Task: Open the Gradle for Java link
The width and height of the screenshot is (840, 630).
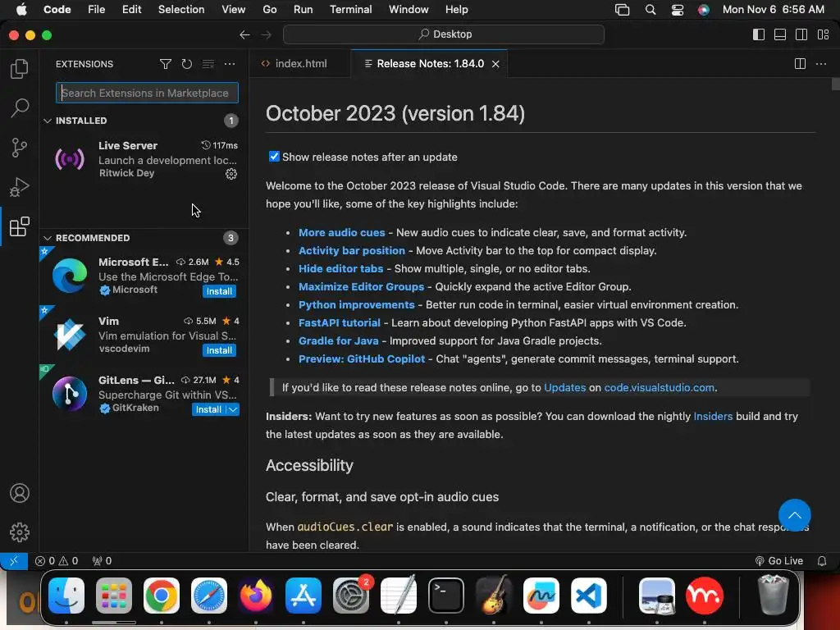Action: click(x=339, y=341)
